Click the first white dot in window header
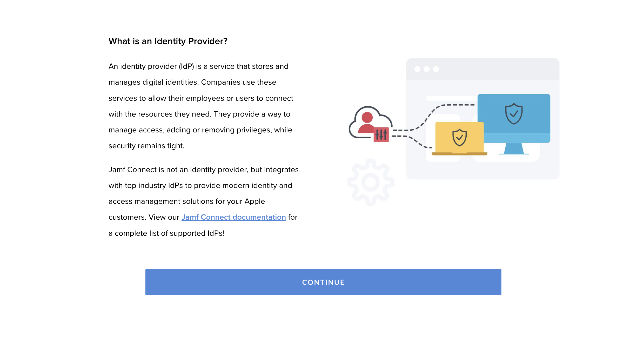The height and width of the screenshot is (351, 644). [x=417, y=69]
